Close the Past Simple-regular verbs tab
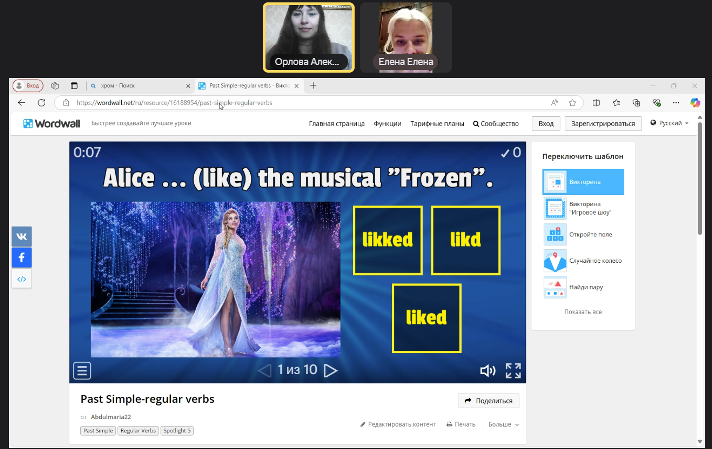The width and height of the screenshot is (712, 449). click(297, 85)
